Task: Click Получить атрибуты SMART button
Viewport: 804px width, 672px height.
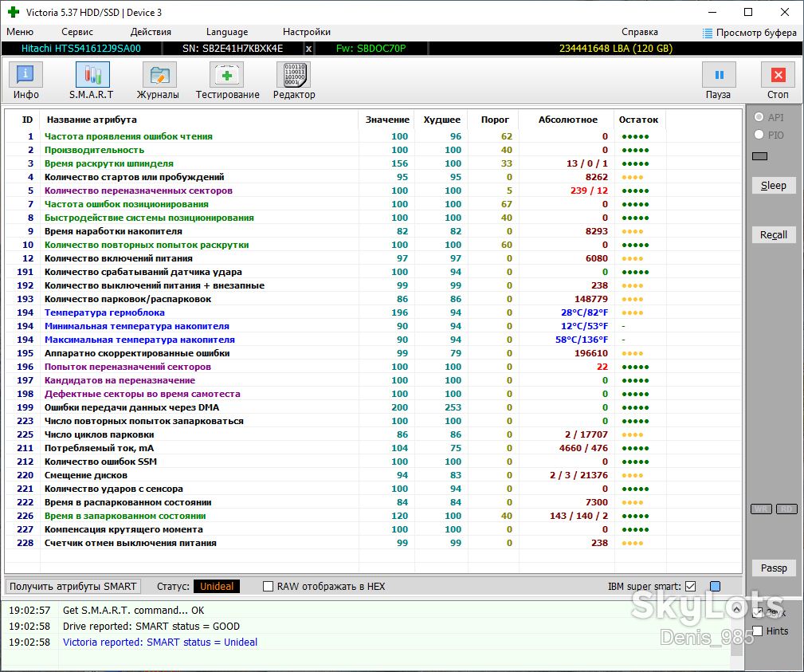Action: point(73,587)
